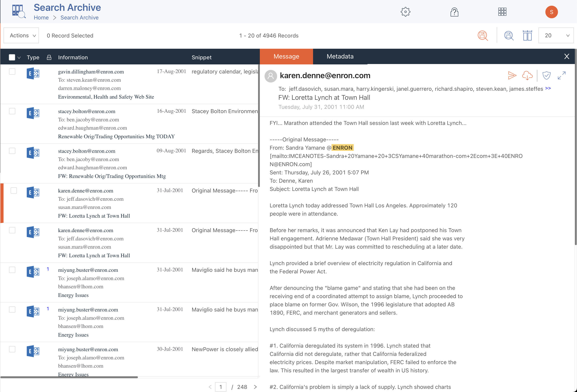The height and width of the screenshot is (392, 577).
Task: Click the horizontal scrollbar under the results list
Action: (69, 377)
